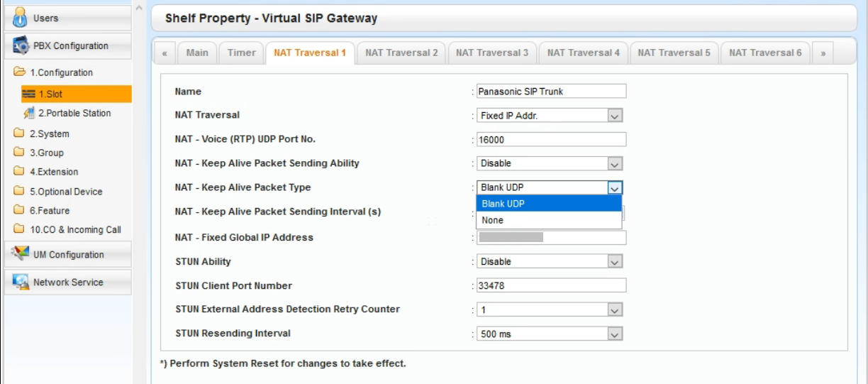Click the Shelf Property - Virtual SIP Gateway title

coord(272,18)
